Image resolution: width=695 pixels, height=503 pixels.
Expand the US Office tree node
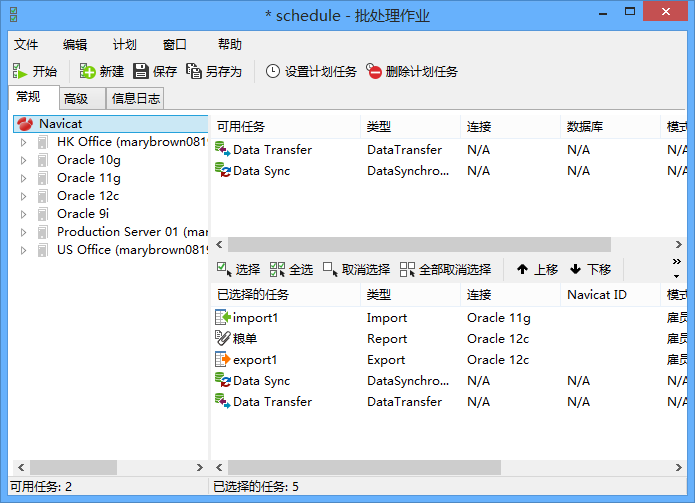click(x=23, y=250)
